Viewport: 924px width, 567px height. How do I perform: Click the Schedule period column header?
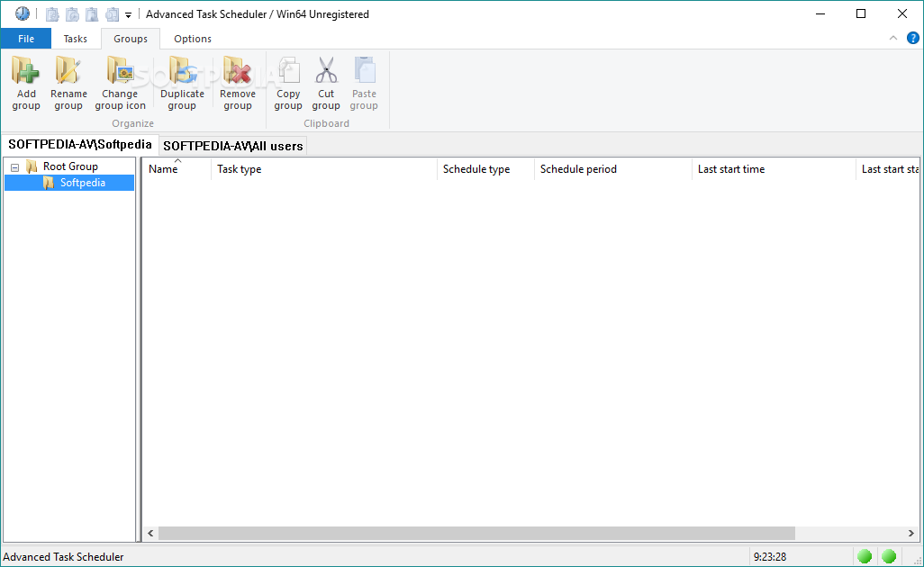pyautogui.click(x=613, y=169)
